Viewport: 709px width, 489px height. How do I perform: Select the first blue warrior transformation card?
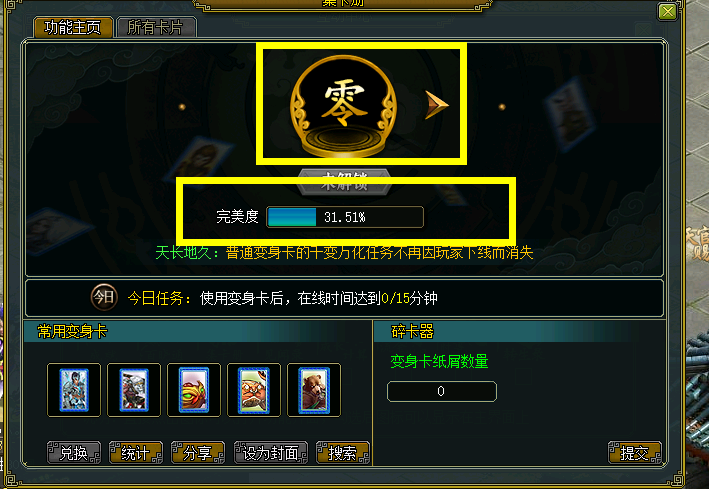tap(74, 389)
